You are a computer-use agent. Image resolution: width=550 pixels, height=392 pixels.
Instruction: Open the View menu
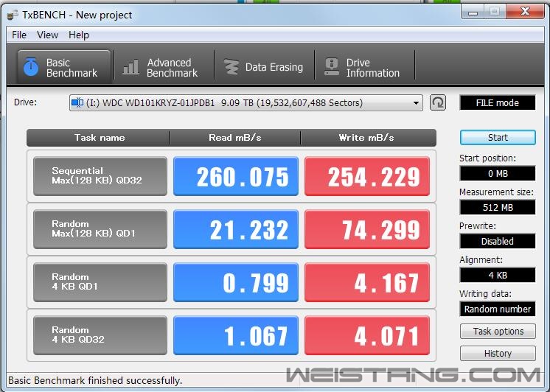[47, 35]
